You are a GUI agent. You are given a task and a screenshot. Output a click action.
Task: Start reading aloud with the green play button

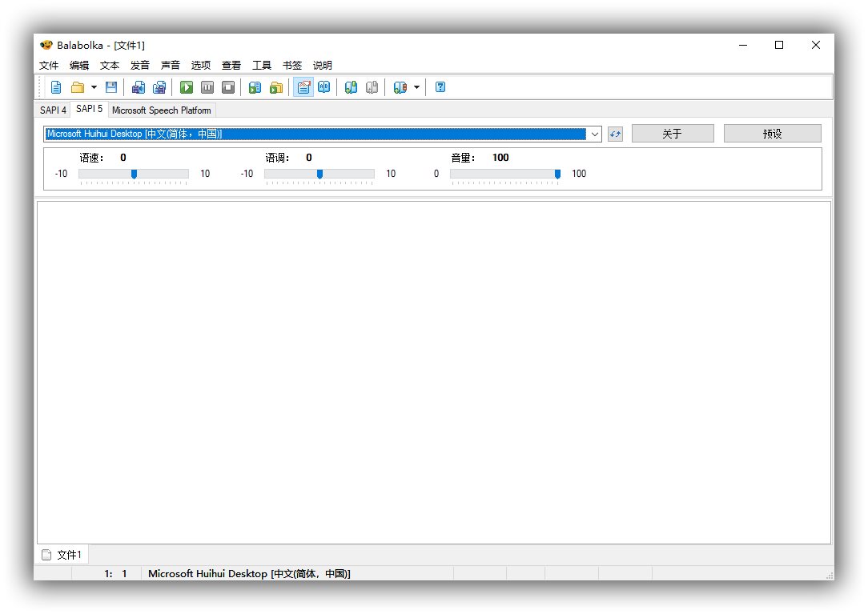pyautogui.click(x=187, y=87)
